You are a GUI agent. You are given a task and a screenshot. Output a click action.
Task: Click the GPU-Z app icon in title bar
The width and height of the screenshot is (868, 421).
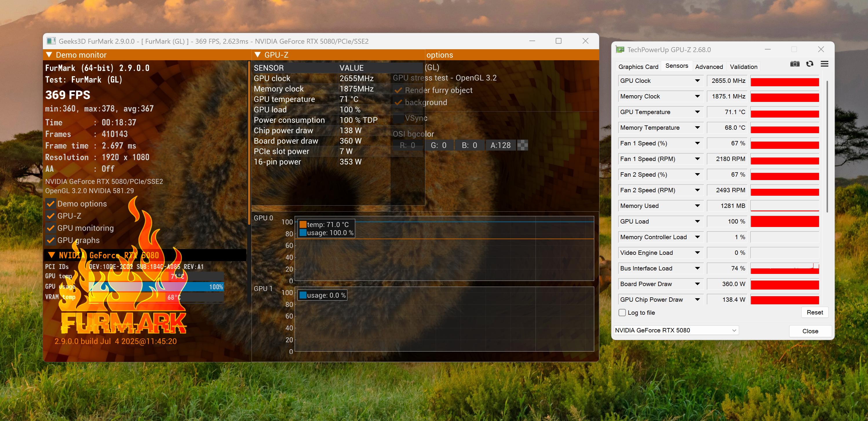(x=620, y=50)
